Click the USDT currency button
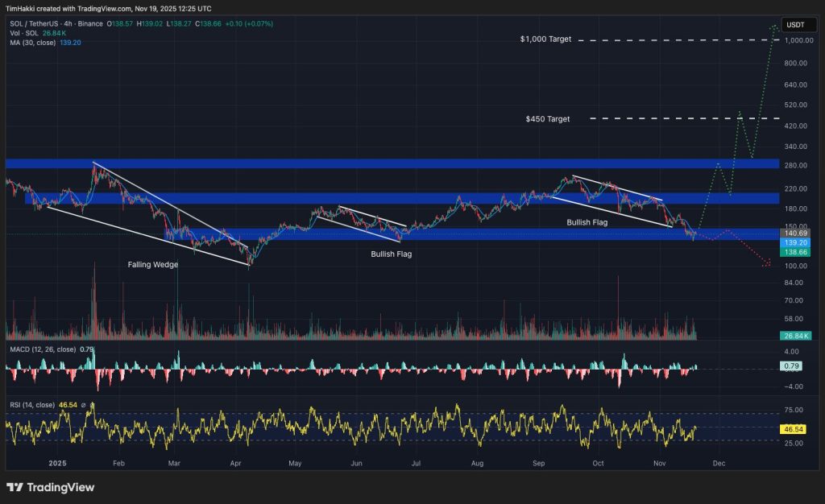This screenshot has height=504, width=825. coord(798,25)
